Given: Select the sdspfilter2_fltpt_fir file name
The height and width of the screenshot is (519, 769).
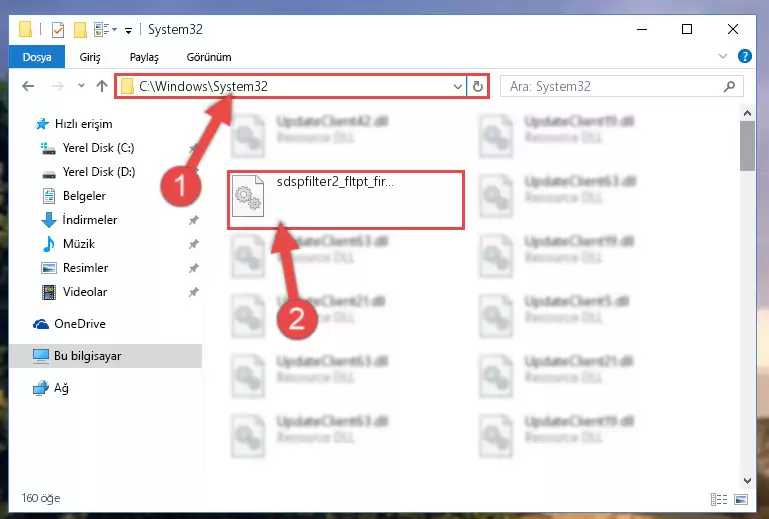Looking at the screenshot, I should [x=335, y=182].
